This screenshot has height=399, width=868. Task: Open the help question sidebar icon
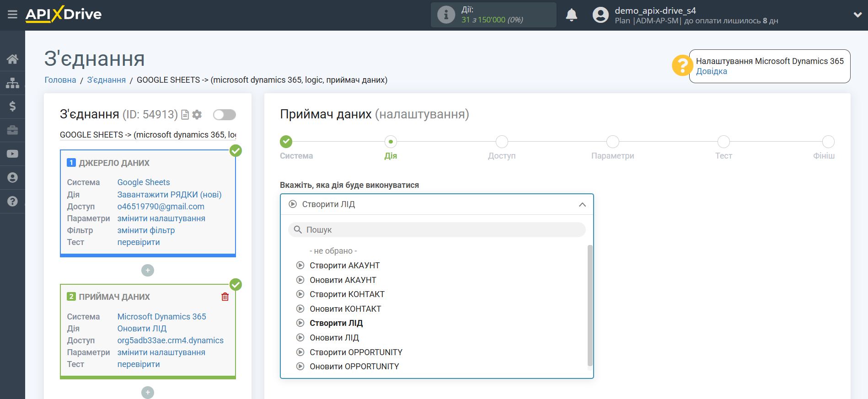(x=12, y=202)
